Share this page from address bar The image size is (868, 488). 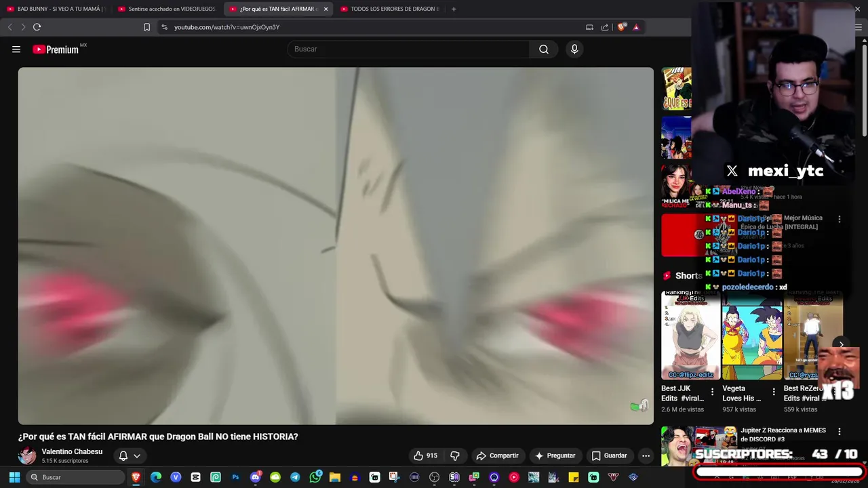605,27
